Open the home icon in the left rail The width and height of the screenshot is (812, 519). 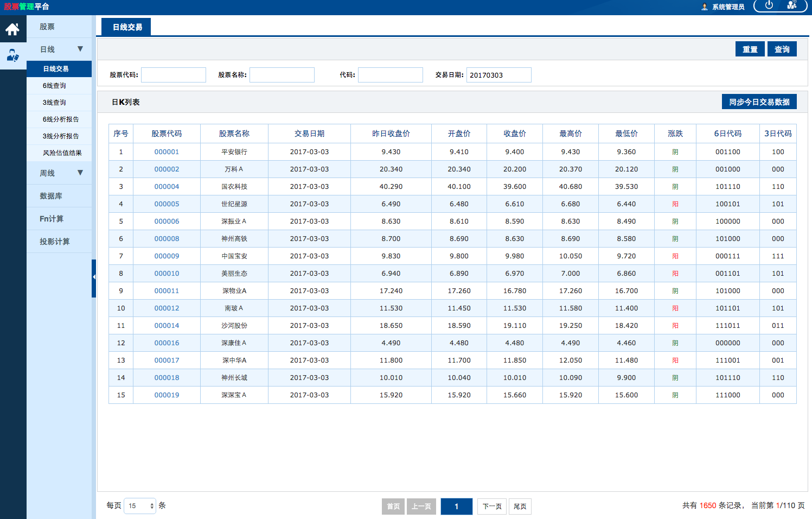12,29
